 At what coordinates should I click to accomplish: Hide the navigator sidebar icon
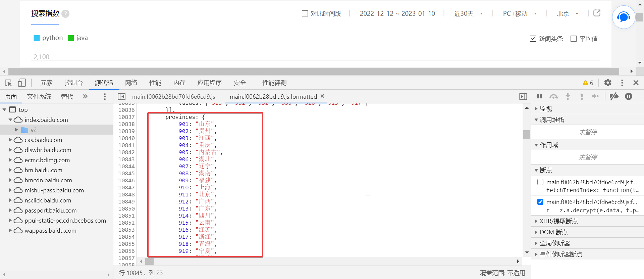pos(121,97)
